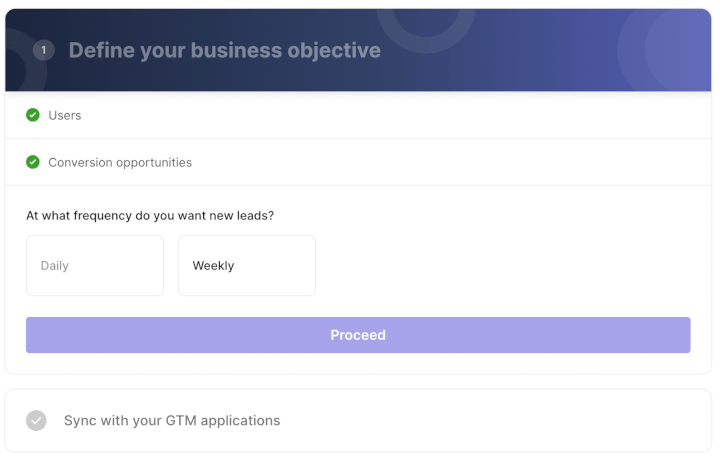Click the Users label text
This screenshot has width=720, height=462.
tap(65, 115)
